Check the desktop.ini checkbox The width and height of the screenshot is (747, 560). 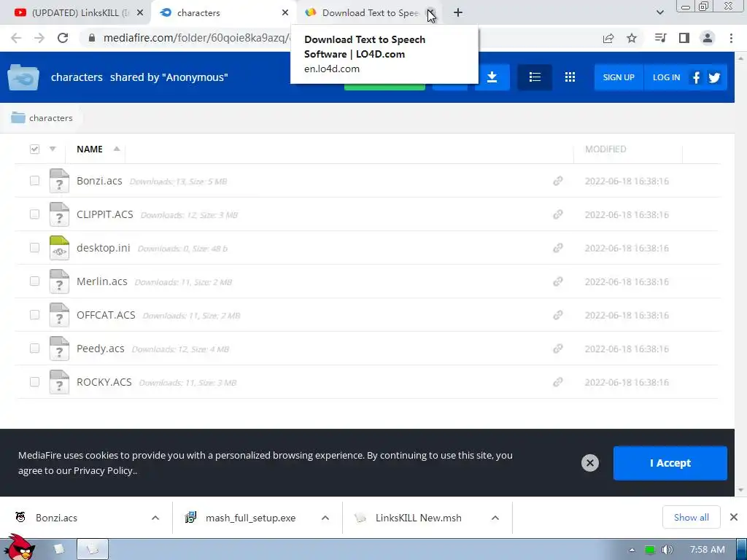(x=34, y=248)
